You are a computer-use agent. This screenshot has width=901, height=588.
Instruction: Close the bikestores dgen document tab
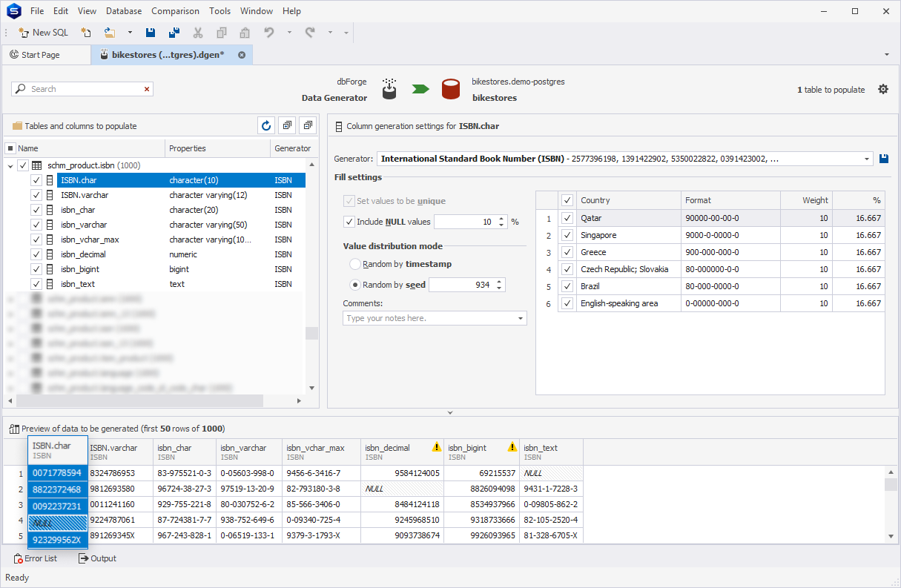pyautogui.click(x=242, y=55)
